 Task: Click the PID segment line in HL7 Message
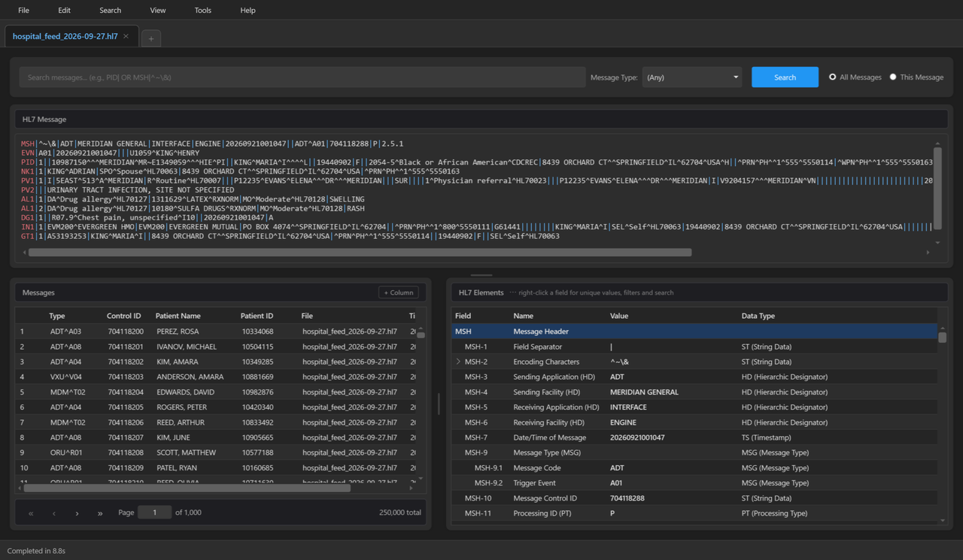pyautogui.click(x=476, y=162)
